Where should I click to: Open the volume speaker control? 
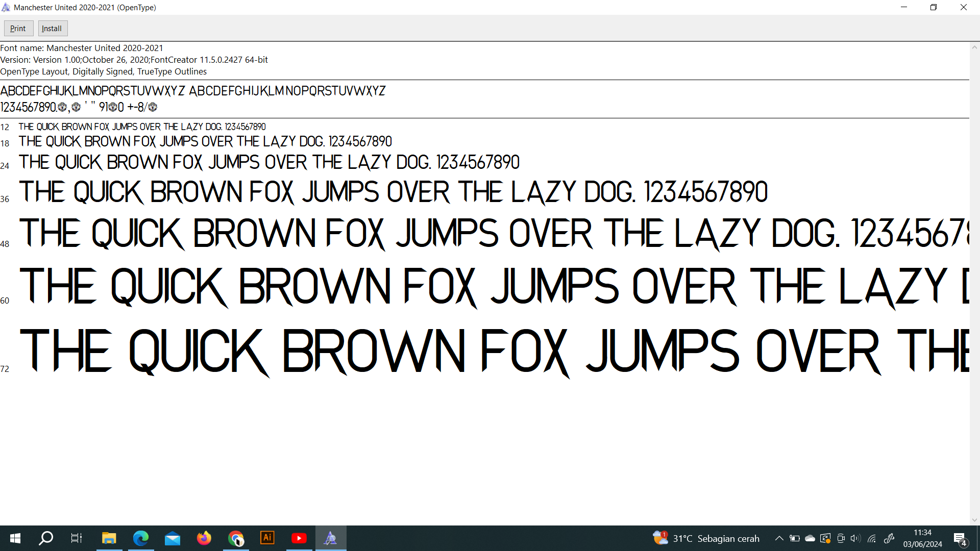click(x=855, y=538)
